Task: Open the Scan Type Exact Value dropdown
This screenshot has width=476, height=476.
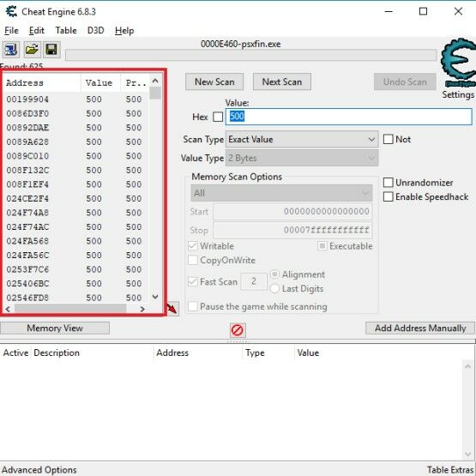Action: pos(302,139)
